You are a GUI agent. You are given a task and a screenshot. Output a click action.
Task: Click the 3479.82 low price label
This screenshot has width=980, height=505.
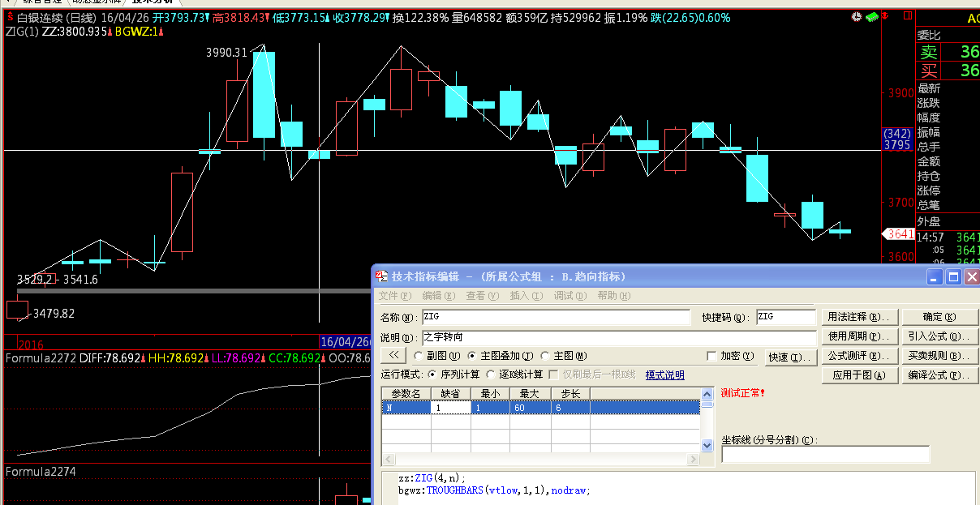(x=54, y=313)
